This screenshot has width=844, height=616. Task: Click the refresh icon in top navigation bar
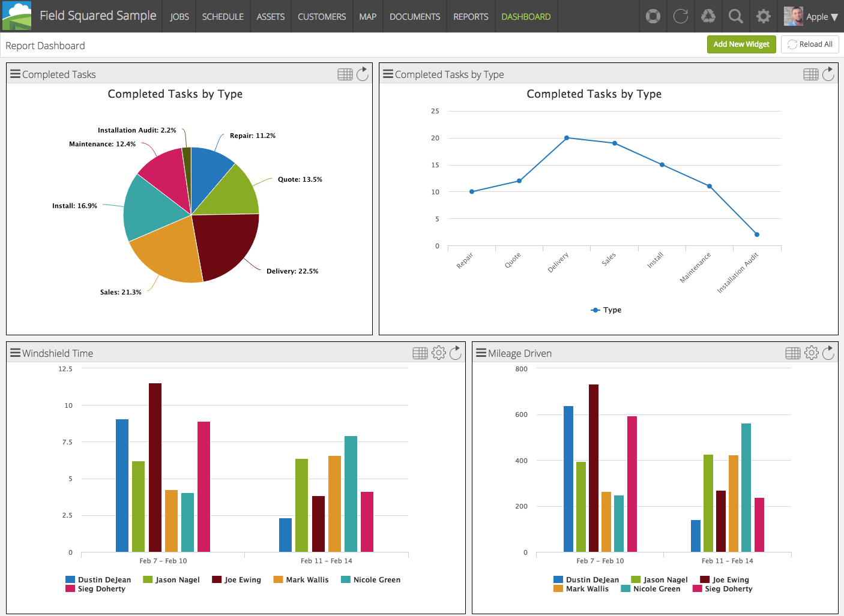click(x=681, y=16)
